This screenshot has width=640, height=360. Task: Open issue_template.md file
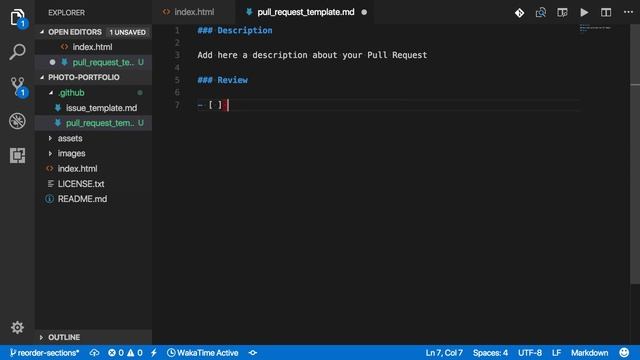pyautogui.click(x=93, y=108)
